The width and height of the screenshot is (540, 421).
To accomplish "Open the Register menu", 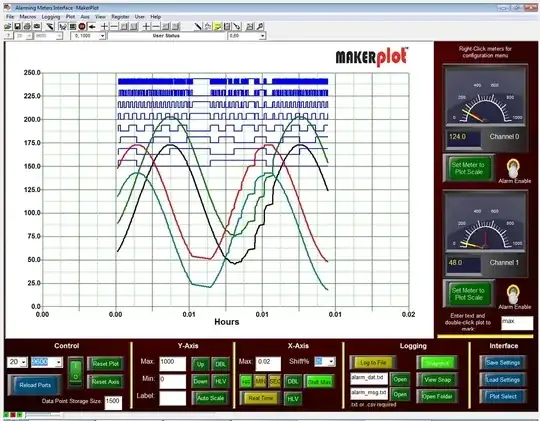I will coord(121,17).
